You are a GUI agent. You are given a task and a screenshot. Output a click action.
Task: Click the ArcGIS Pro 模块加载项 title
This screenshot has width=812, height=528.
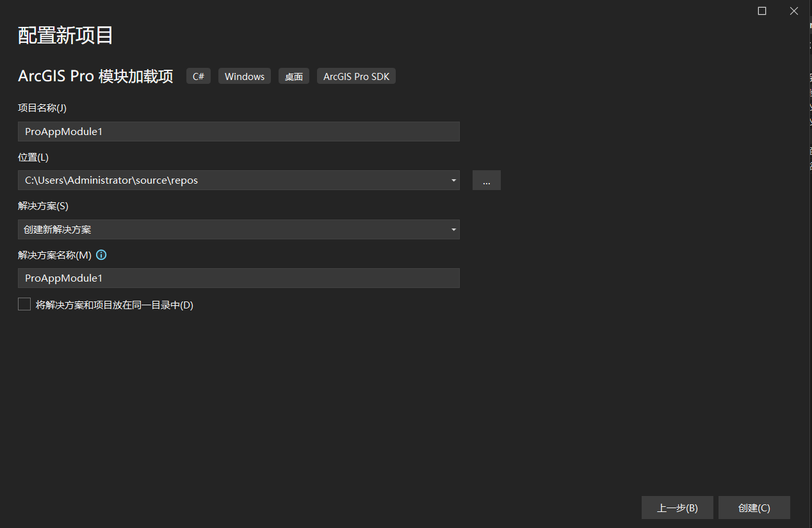95,76
